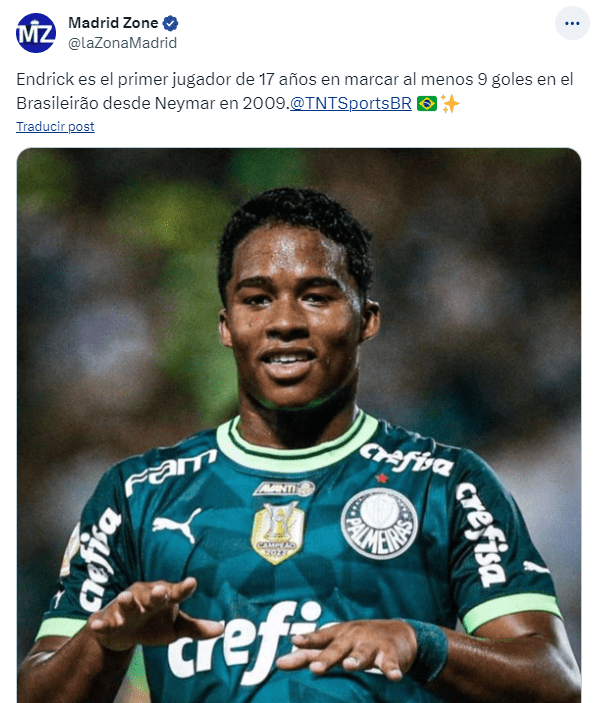Open the @laZonaMadrid handle
Image resolution: width=598 pixels, height=703 pixels.
(x=122, y=43)
